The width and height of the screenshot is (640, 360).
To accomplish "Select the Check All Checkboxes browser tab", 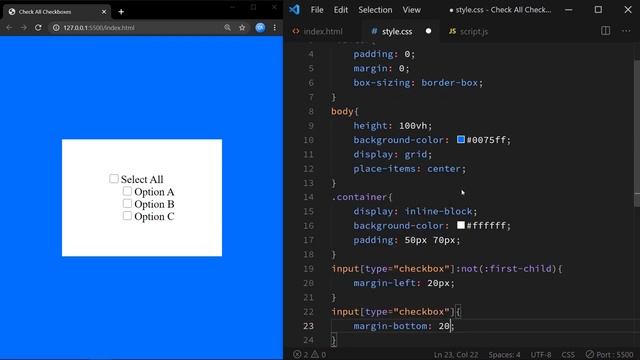I will tap(57, 12).
